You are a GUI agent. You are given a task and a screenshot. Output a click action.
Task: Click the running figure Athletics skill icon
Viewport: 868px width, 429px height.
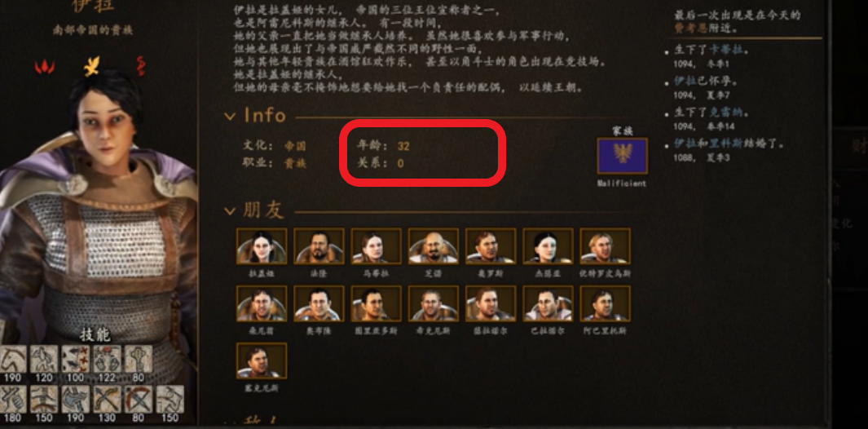tap(44, 359)
